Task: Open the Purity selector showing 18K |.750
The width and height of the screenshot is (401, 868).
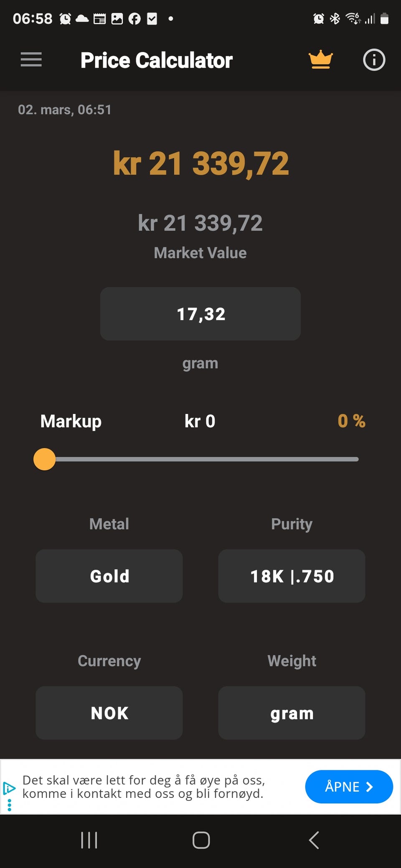Action: (292, 576)
